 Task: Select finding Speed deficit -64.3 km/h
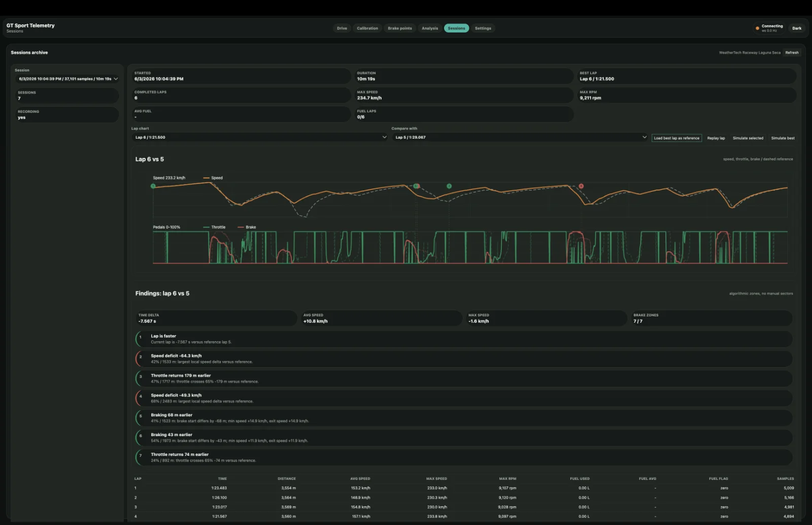[x=464, y=359]
